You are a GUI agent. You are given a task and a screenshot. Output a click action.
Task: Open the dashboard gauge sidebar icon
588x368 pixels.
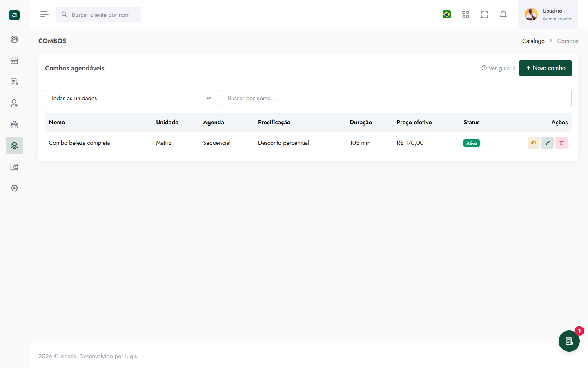(14, 39)
